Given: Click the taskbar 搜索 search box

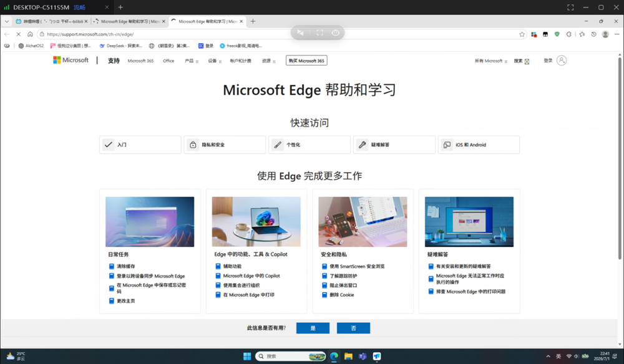Looking at the screenshot, I should (x=290, y=356).
